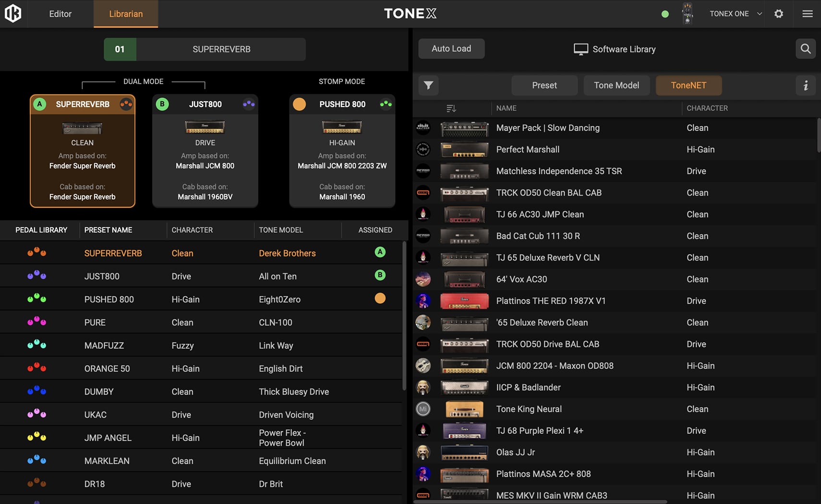
Task: Open the filter funnel icon
Action: 428,85
